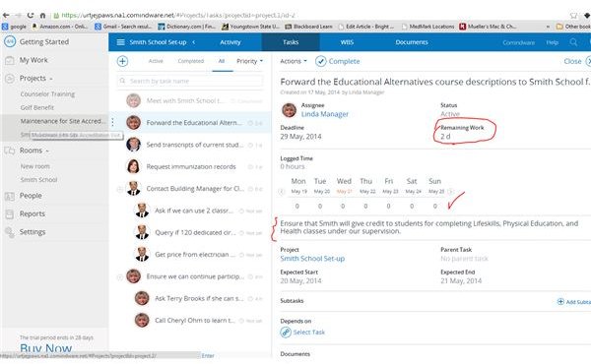
Task: Open Linda Manager assignee link
Action: [x=324, y=114]
